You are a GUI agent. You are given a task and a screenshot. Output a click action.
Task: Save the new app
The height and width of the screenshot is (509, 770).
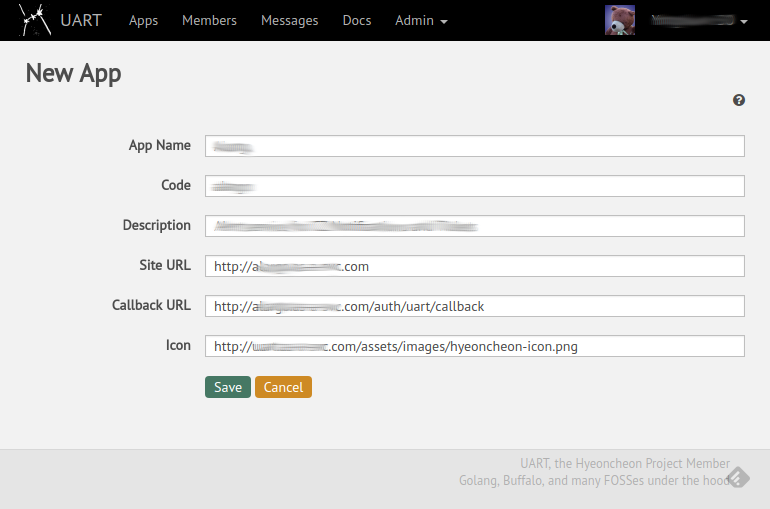tap(228, 387)
